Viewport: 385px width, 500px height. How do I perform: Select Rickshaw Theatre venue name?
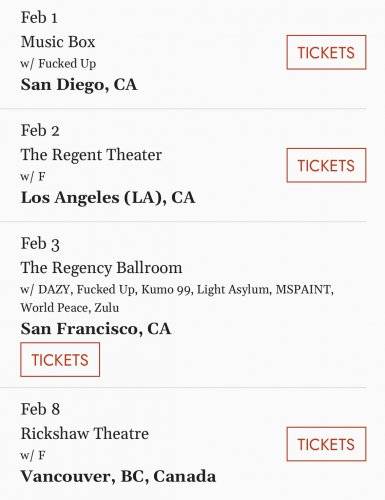click(85, 434)
